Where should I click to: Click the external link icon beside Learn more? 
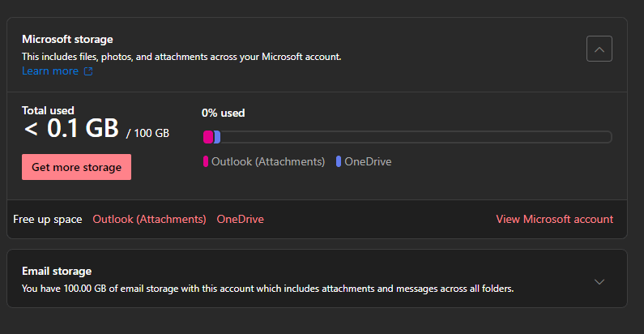[x=88, y=71]
